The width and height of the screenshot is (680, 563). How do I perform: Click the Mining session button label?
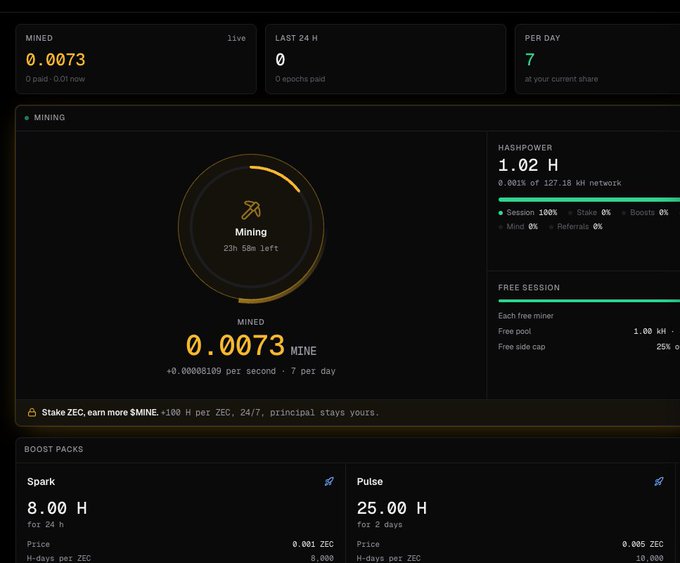(251, 232)
